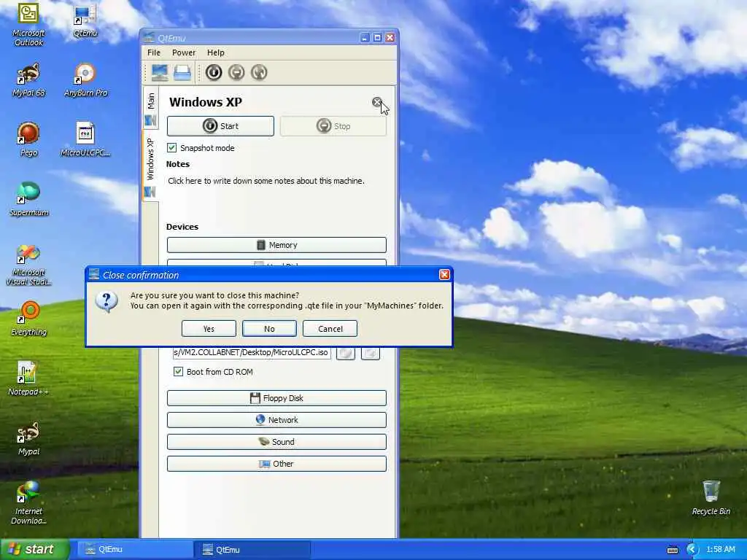This screenshot has height=560, width=747.
Task: Select the MicroULCPC file on desktop
Action: (86, 139)
